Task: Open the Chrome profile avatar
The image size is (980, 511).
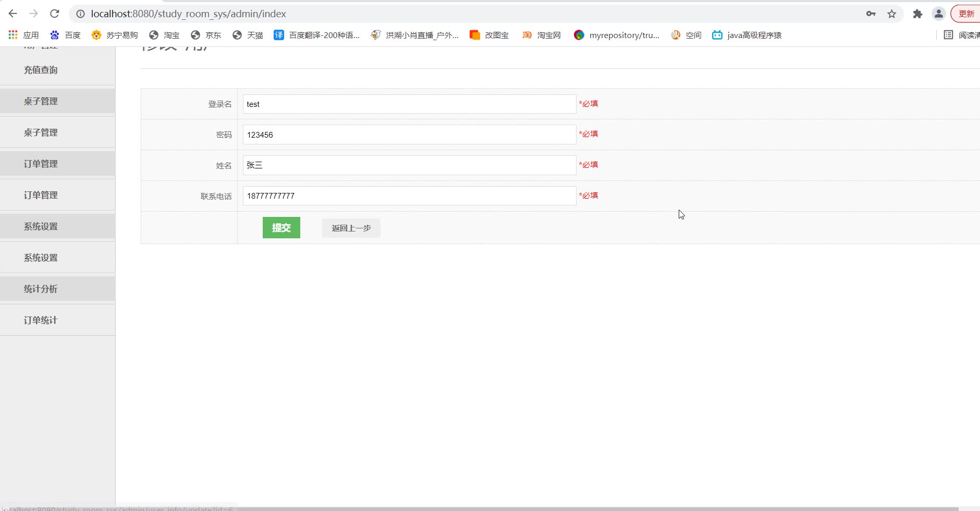Action: (939, 14)
